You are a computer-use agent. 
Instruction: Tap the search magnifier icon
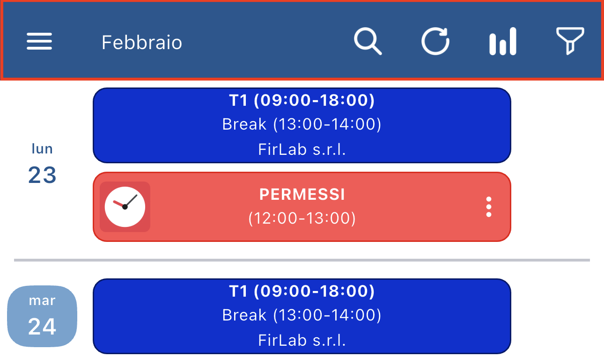[x=368, y=42]
